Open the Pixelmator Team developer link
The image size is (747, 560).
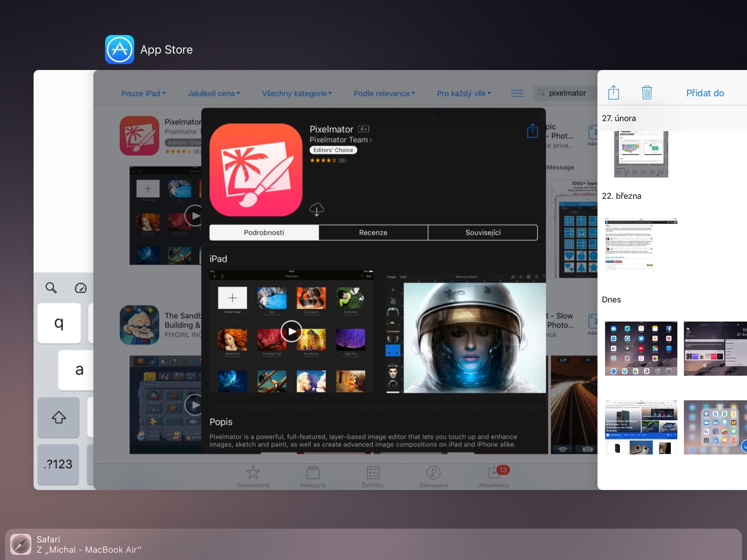pos(340,140)
